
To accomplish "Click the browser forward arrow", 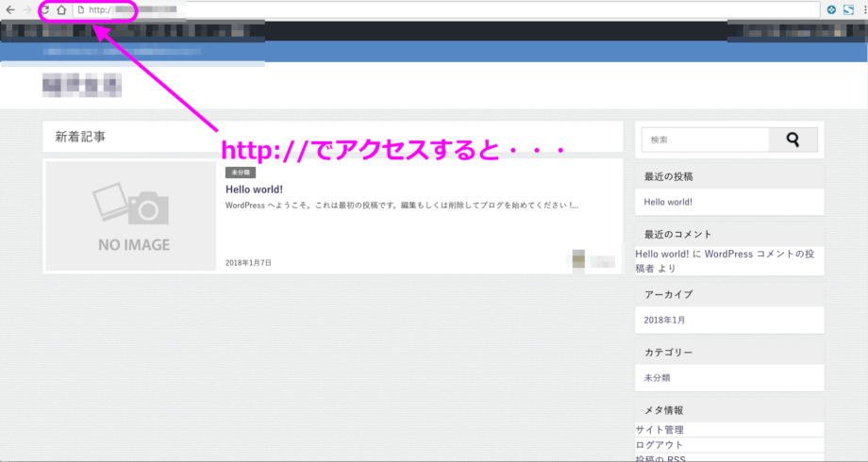I will coord(26,9).
